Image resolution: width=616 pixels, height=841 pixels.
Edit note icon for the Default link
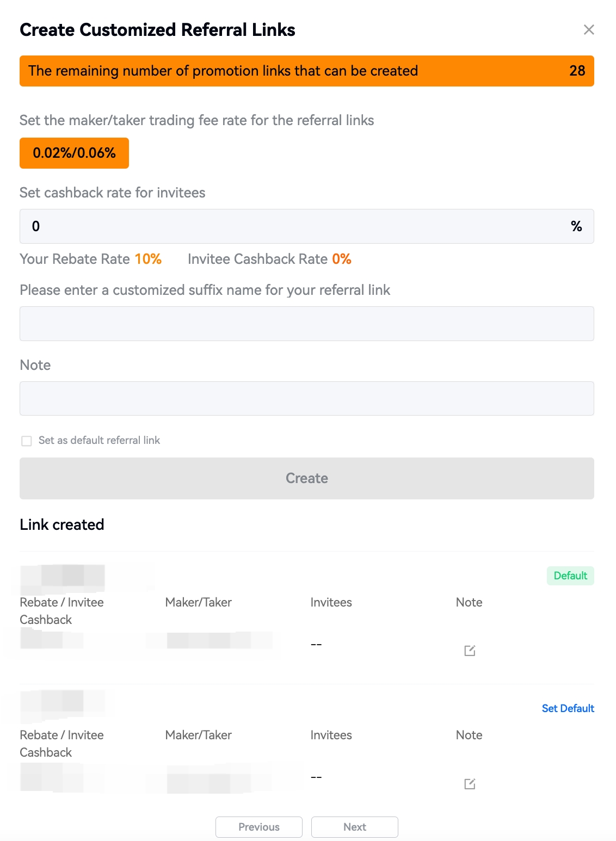click(x=470, y=651)
